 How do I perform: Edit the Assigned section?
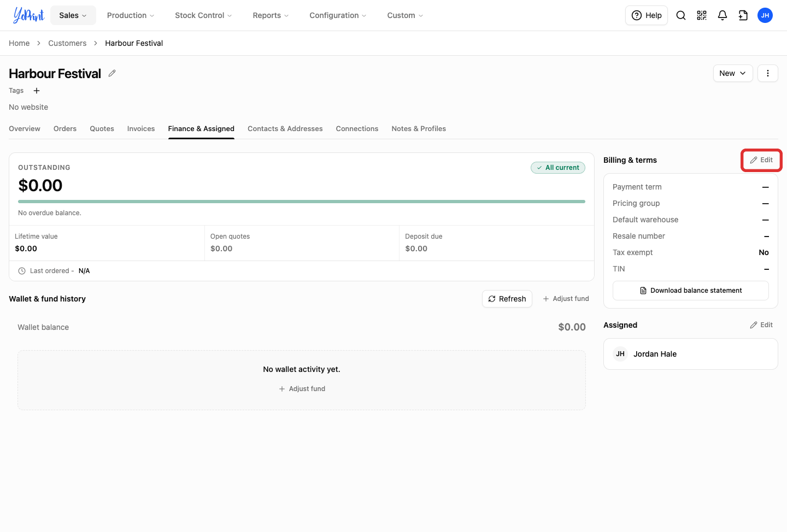pyautogui.click(x=761, y=325)
